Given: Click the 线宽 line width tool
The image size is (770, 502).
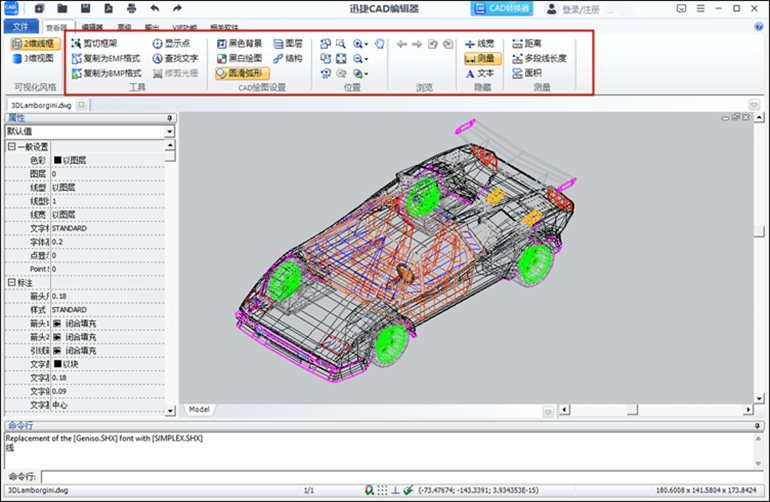Looking at the screenshot, I should pos(480,44).
